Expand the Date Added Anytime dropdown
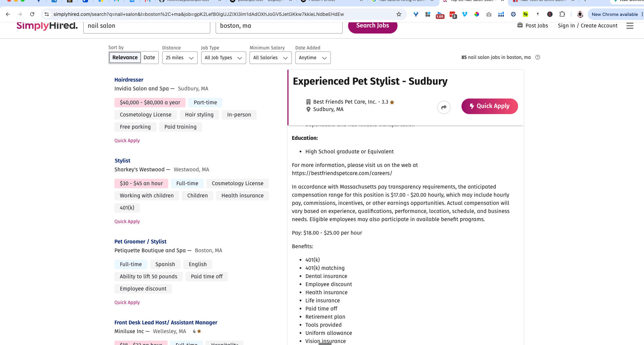The image size is (644, 345). pyautogui.click(x=313, y=58)
